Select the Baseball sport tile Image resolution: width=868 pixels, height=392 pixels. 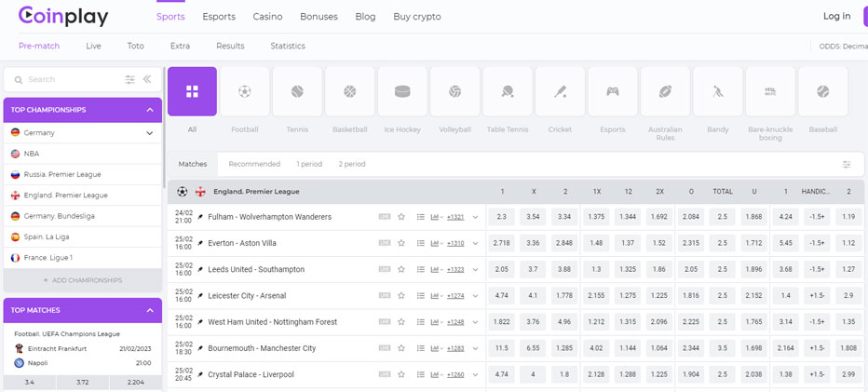(823, 91)
